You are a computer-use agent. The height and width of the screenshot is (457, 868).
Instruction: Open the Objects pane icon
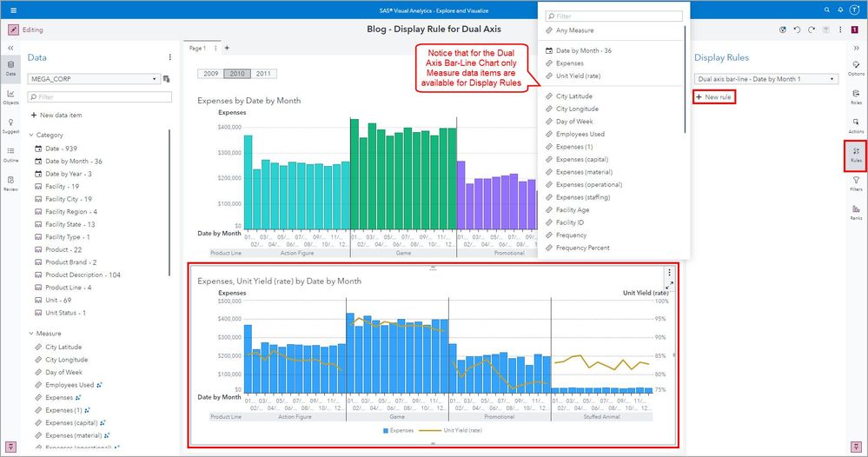click(10, 96)
